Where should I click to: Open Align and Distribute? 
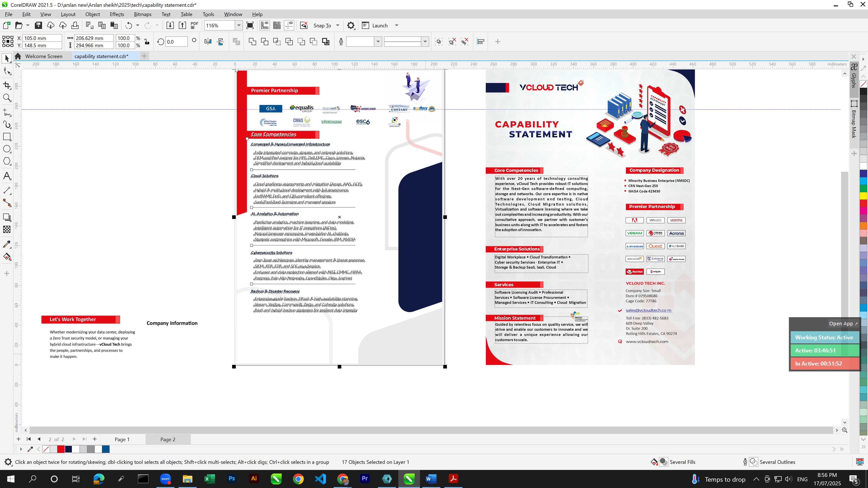(x=481, y=42)
